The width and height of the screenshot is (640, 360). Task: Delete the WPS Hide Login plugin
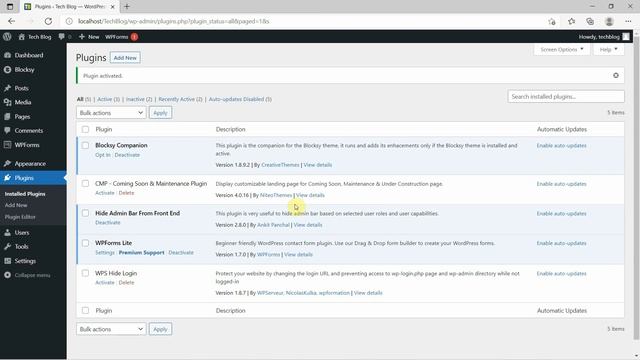coord(126,282)
